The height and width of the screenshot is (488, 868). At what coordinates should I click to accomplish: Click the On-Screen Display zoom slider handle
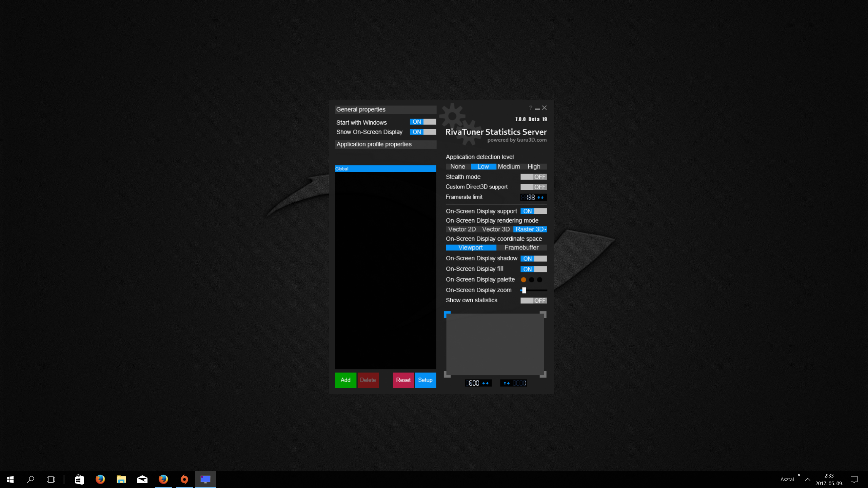coord(524,290)
